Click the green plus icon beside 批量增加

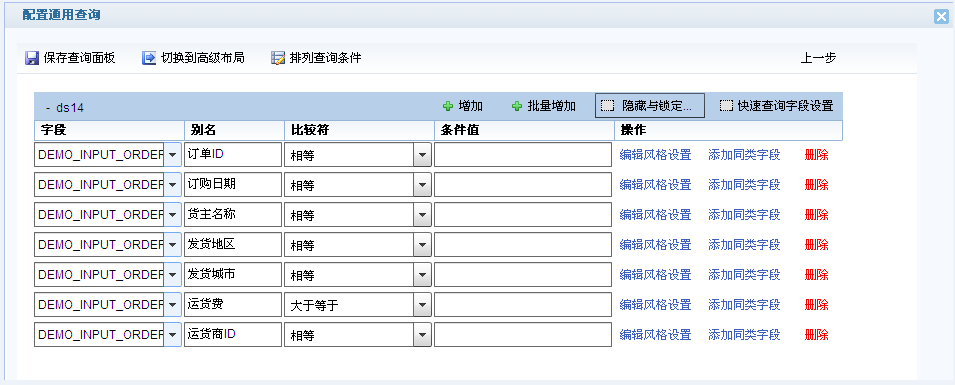[x=517, y=106]
